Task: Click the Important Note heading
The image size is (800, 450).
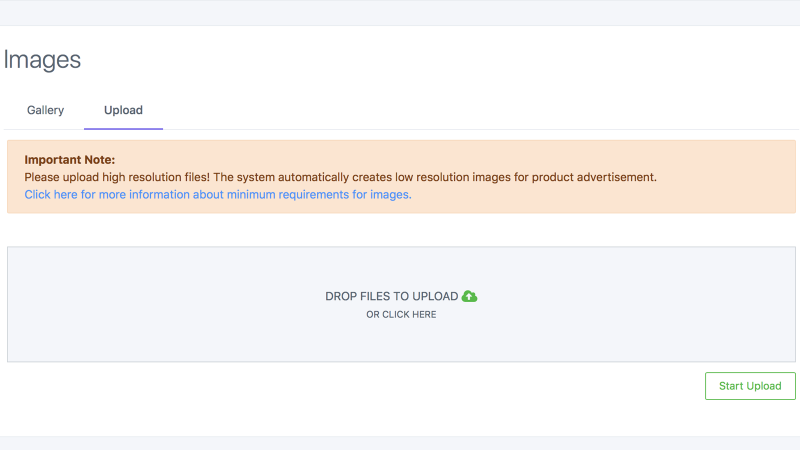Action: click(x=70, y=160)
